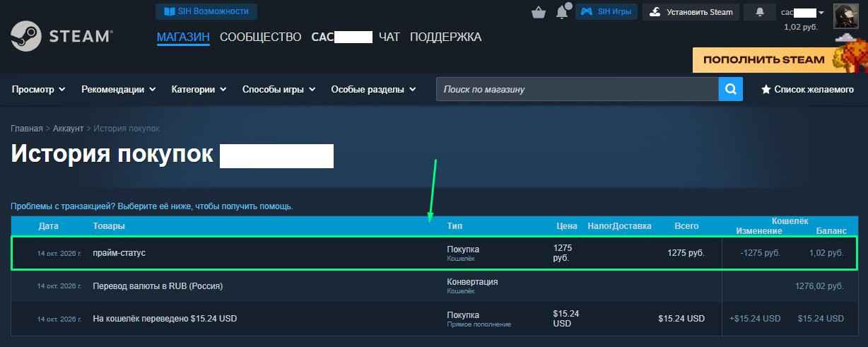
Task: Click the Дата column header
Action: click(x=49, y=226)
